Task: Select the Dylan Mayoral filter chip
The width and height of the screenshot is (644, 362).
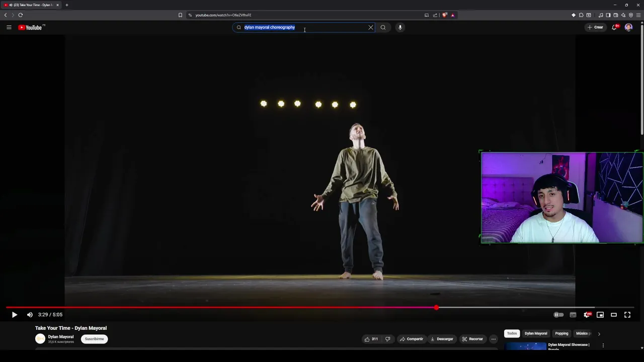Action: click(536, 333)
